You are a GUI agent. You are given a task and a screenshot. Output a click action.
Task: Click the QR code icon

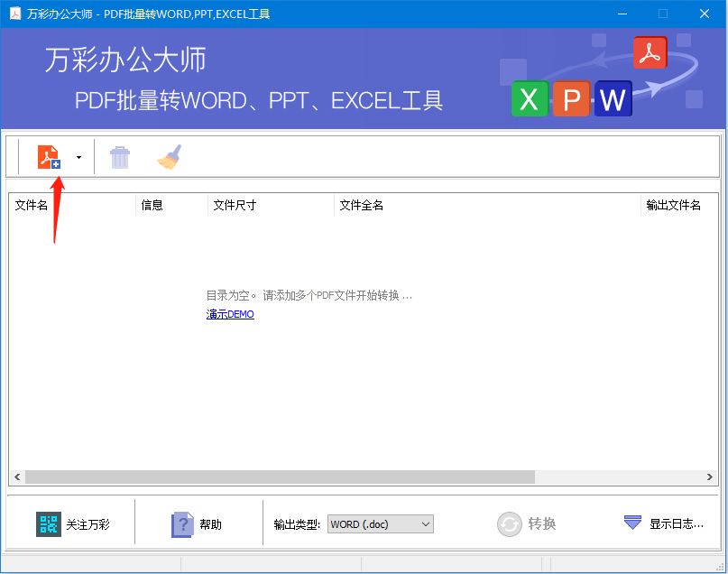(49, 524)
